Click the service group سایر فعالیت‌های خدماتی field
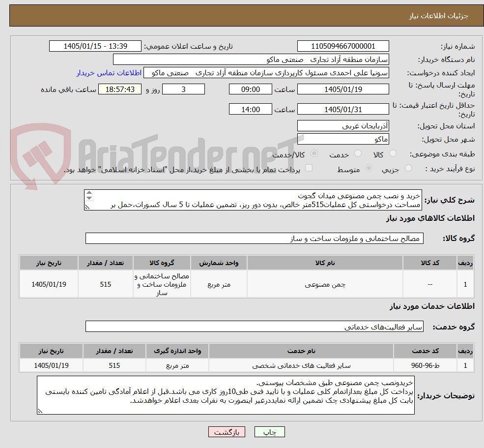 pyautogui.click(x=255, y=327)
